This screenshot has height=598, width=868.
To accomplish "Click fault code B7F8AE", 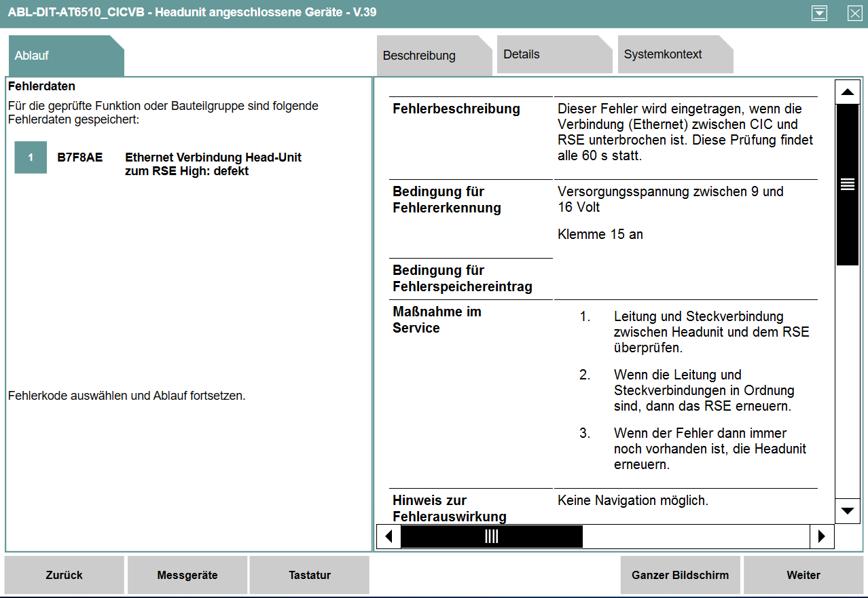I will tap(80, 157).
